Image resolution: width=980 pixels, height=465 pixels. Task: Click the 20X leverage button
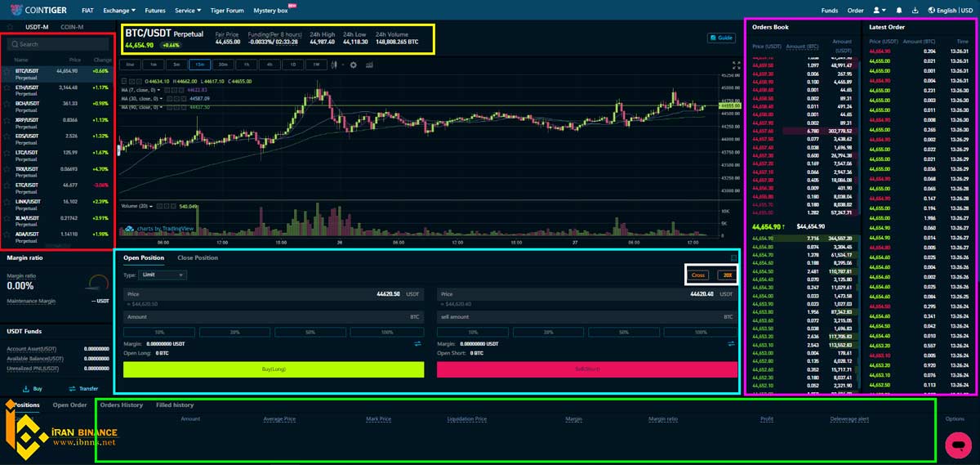coord(727,275)
